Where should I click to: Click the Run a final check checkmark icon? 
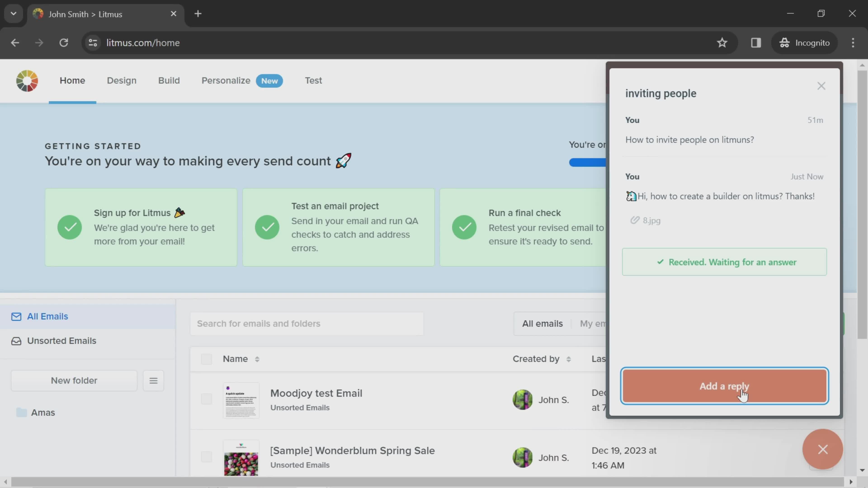tap(464, 227)
